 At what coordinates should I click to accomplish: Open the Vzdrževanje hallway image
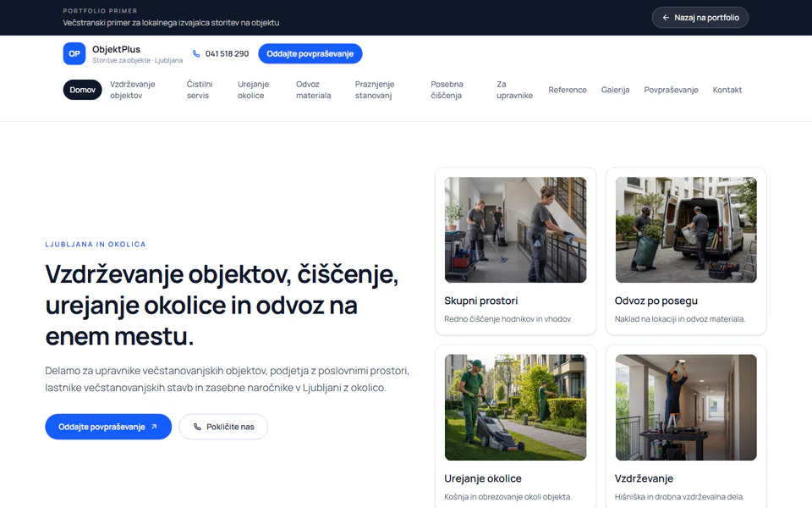coord(686,407)
